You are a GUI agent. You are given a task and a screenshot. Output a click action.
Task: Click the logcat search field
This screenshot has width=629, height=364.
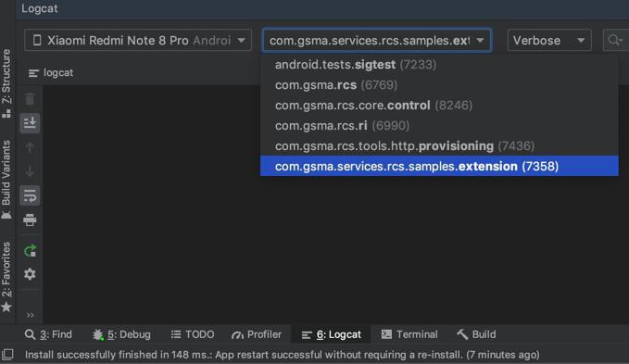(615, 40)
